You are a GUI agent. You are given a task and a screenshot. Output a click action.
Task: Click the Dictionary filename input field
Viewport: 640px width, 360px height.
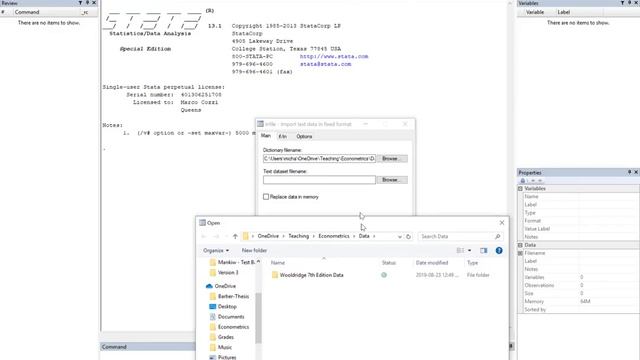coord(319,158)
